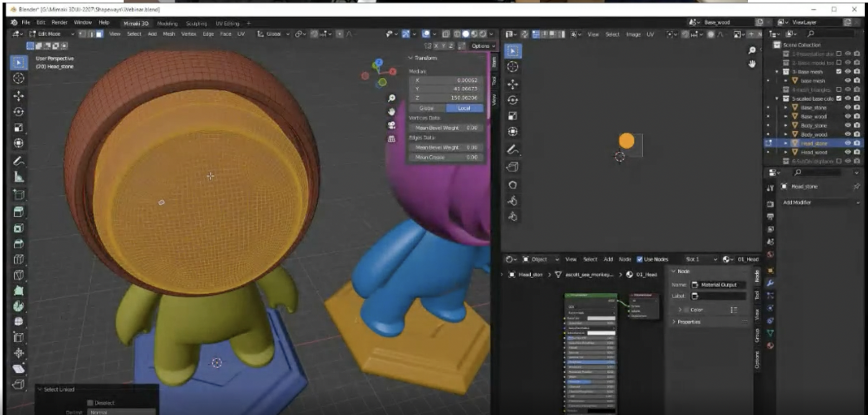
Task: Select the Poly Build tool
Action: pyautogui.click(x=19, y=291)
